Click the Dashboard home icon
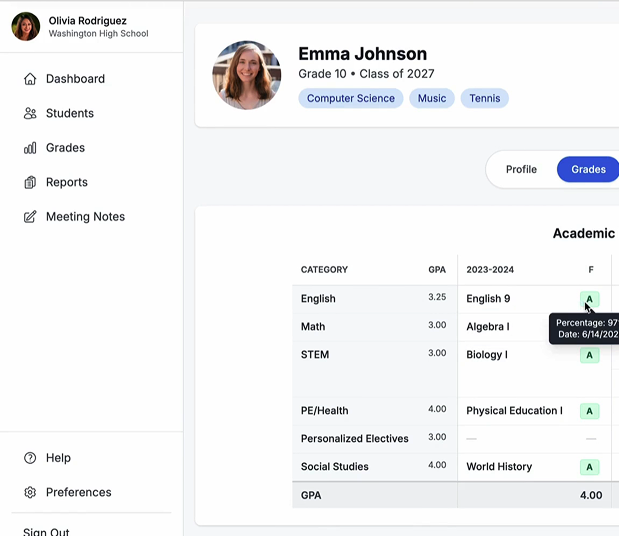Viewport: 619px width, 536px height. point(30,79)
